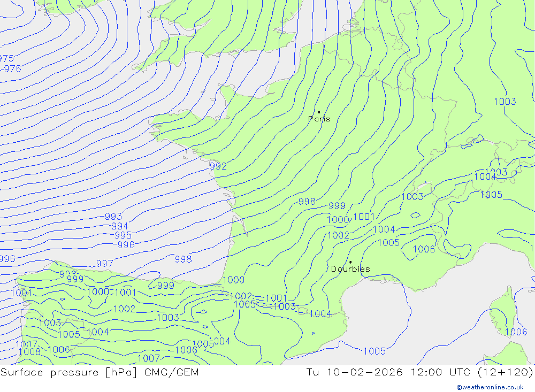Open the weatheronline.co.uk copyright link
This screenshot has height=392, width=535.
[x=490, y=387]
